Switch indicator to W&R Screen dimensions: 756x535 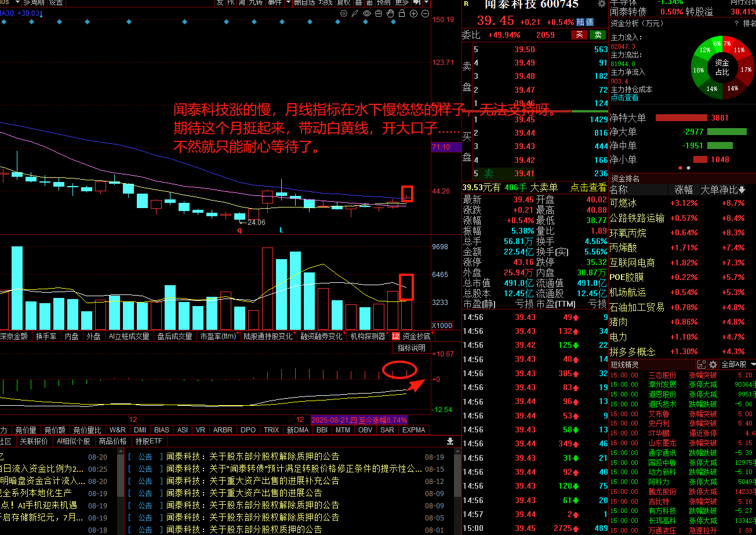pyautogui.click(x=117, y=430)
